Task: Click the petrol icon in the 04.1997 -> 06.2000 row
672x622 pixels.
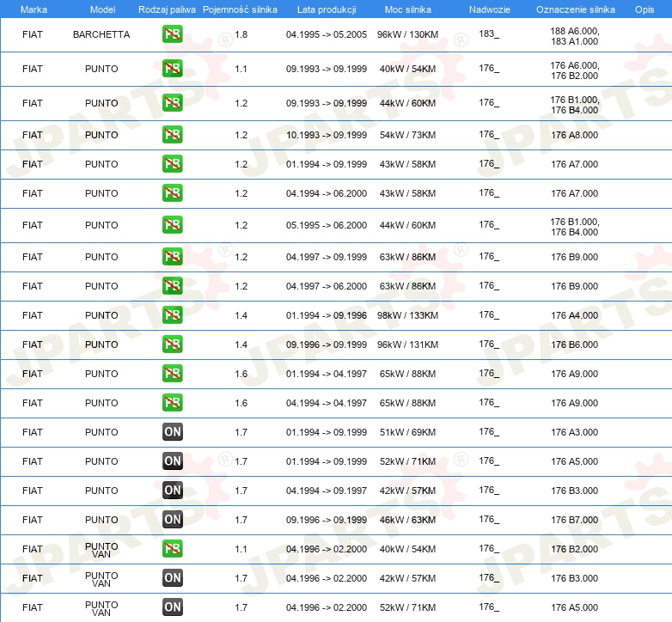Action: click(x=173, y=286)
